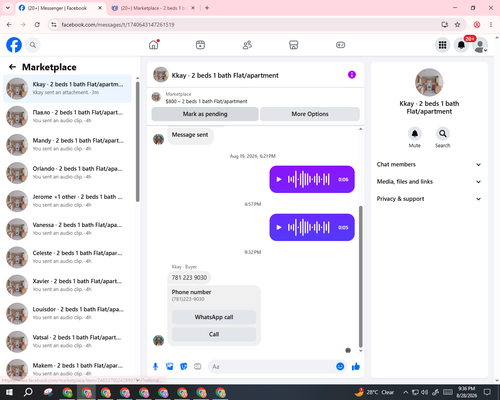Choose a GIF icon
The image size is (500, 400).
tap(198, 367)
